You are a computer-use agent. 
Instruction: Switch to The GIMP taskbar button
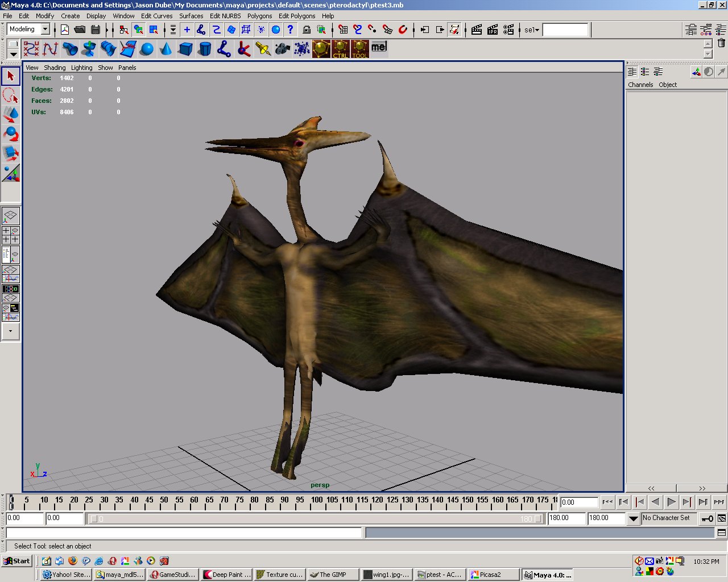(333, 575)
